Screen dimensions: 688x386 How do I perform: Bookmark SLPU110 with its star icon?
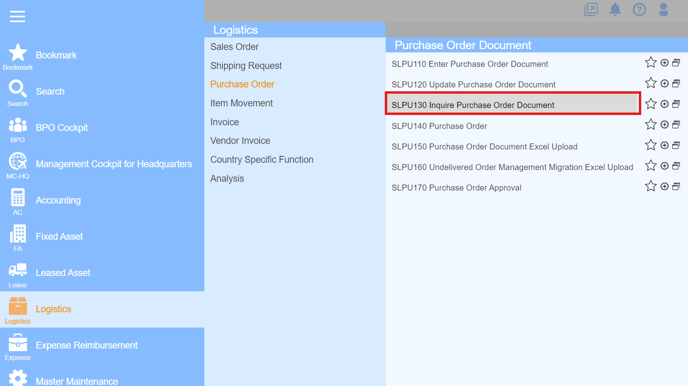pyautogui.click(x=651, y=63)
